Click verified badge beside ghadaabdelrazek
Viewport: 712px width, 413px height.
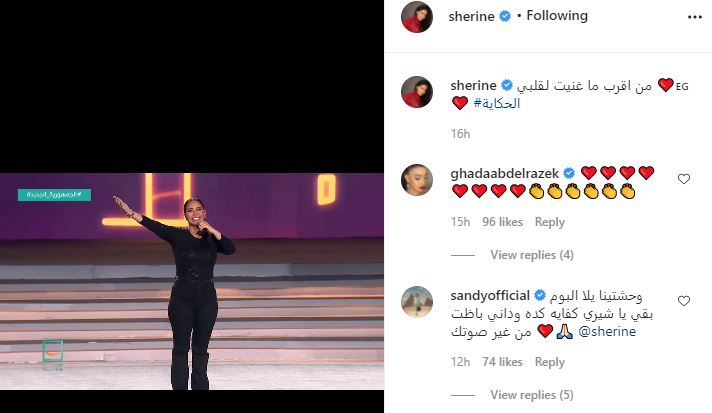point(569,173)
